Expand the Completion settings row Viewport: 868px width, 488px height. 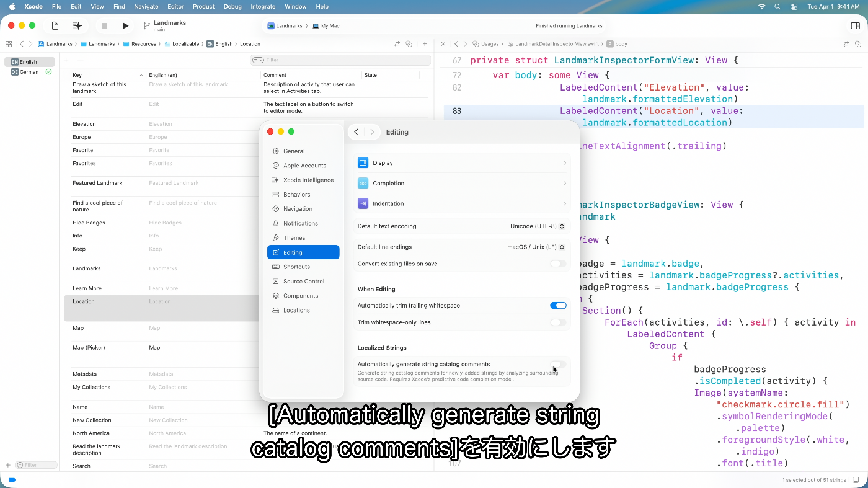(462, 184)
